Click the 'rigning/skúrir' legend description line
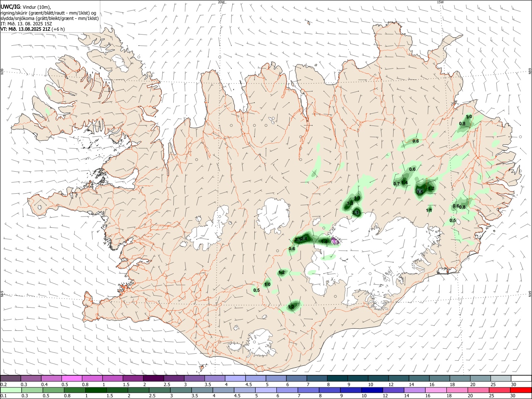The width and height of the screenshot is (532, 399). tap(49, 13)
